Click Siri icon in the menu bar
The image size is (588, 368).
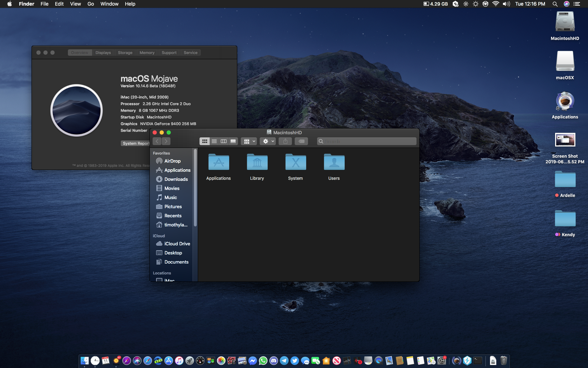tap(566, 4)
